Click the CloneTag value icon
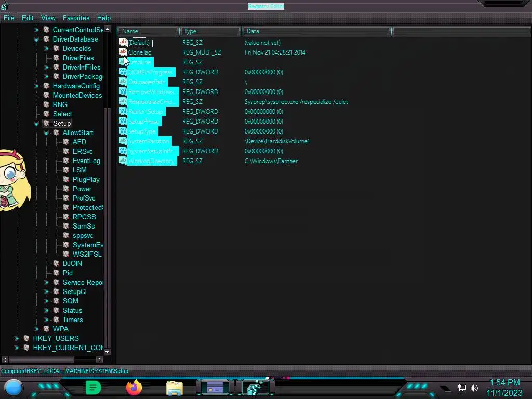Image resolution: width=532 pixels, height=399 pixels. click(x=123, y=52)
